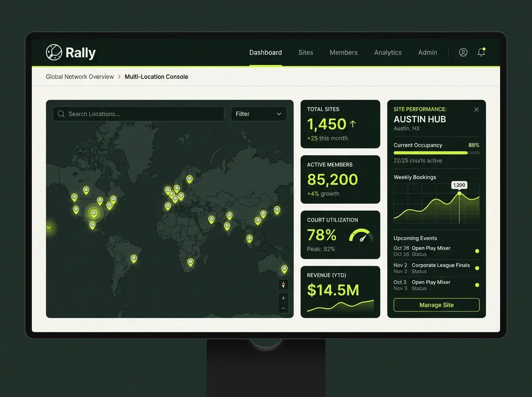Viewport: 532px width, 397px height.
Task: Open the Analytics tab
Action: (x=388, y=52)
